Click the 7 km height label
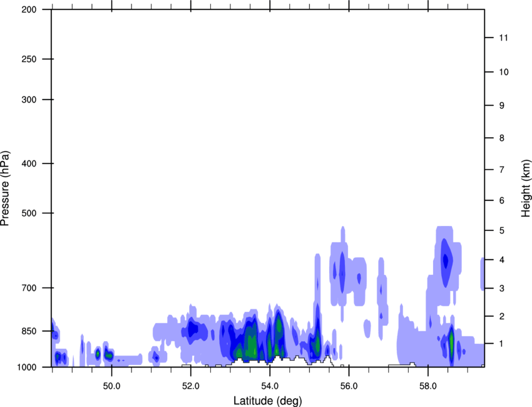The image size is (532, 407). click(x=502, y=170)
